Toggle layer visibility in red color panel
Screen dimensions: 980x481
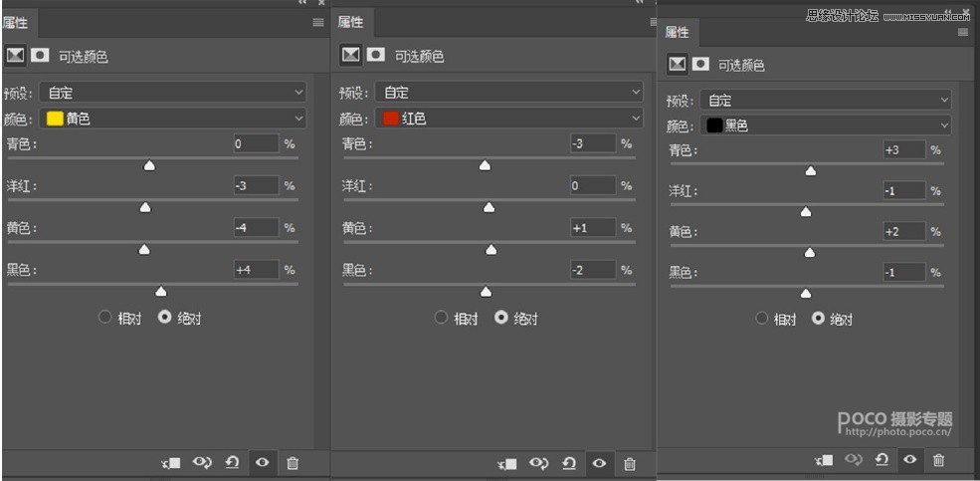(x=599, y=463)
